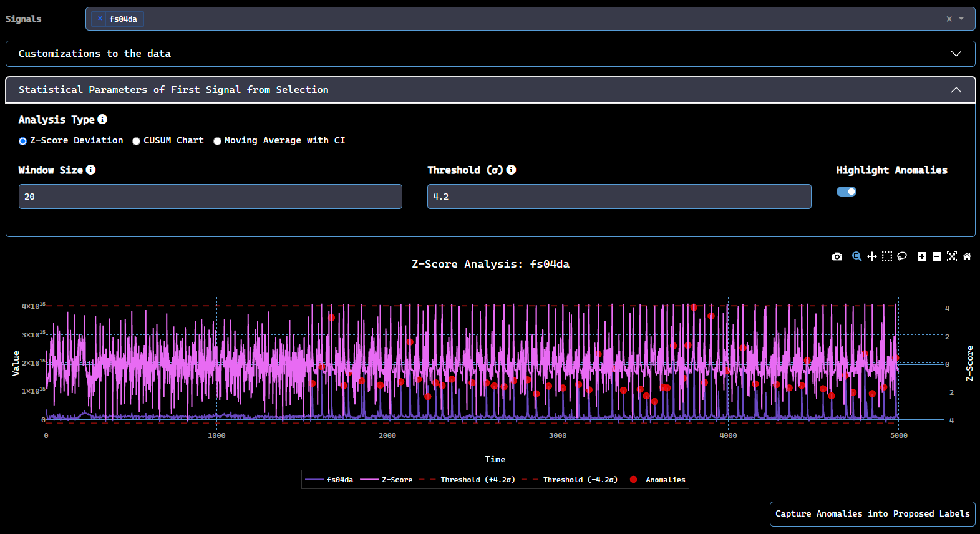
Task: Edit the Window Size input field
Action: coord(210,197)
